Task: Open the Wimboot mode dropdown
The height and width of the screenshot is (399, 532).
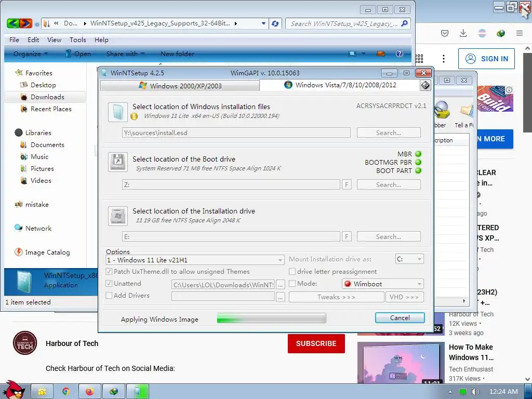Action: tap(383, 284)
